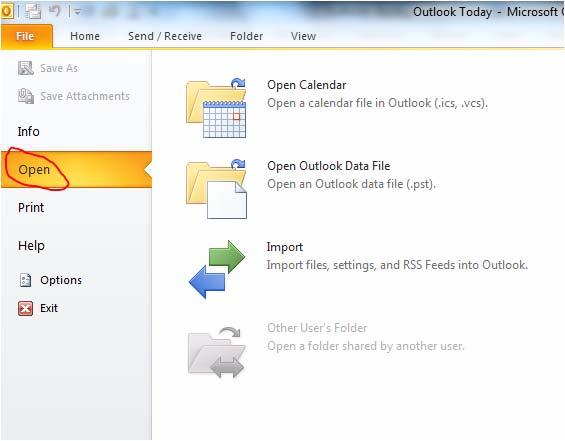
Task: Click the Send/Receive All Folders quick icon
Action: pos(33,11)
